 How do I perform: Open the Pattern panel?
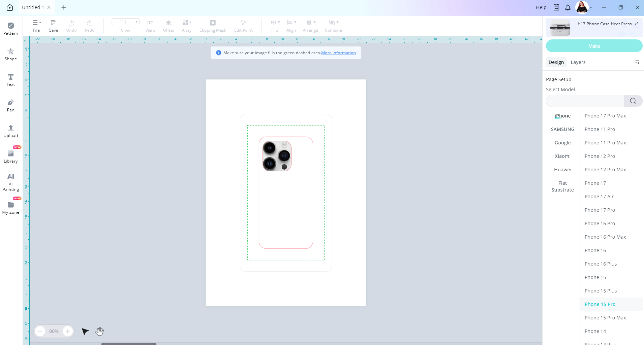point(11,29)
